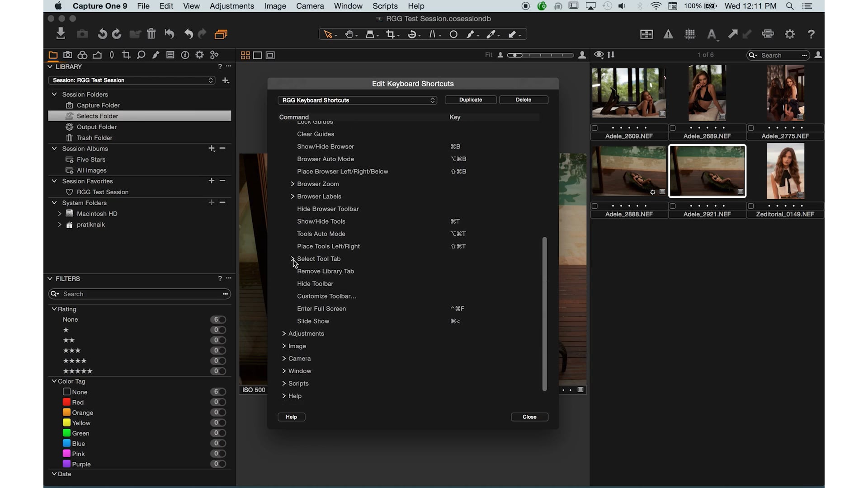
Task: Select the Loupe (magnifier) tool tab
Action: (x=141, y=55)
